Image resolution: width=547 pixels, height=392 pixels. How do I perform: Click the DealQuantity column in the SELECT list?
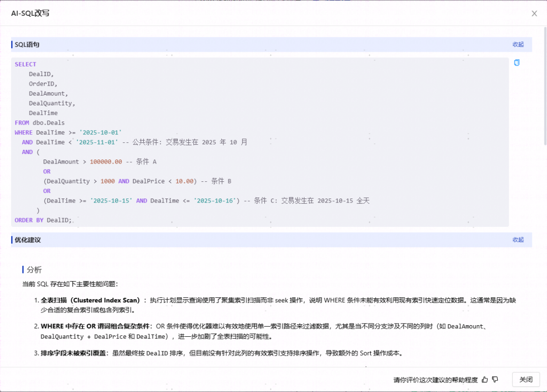point(52,103)
